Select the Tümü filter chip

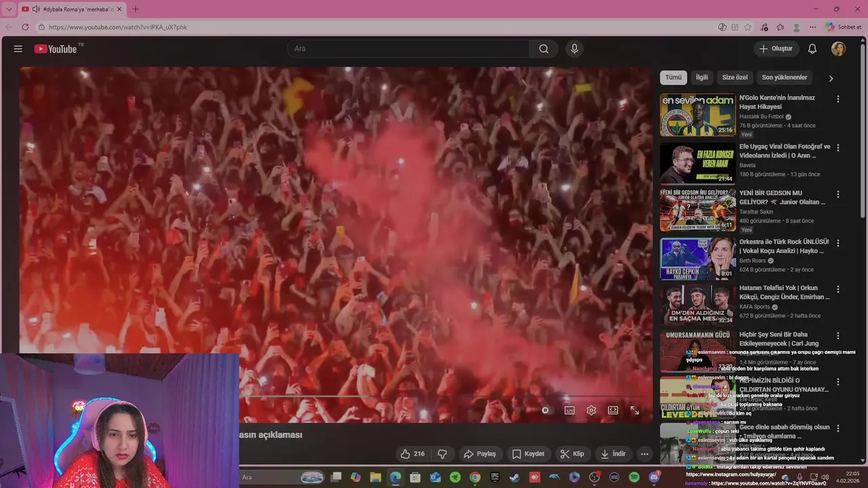[673, 77]
